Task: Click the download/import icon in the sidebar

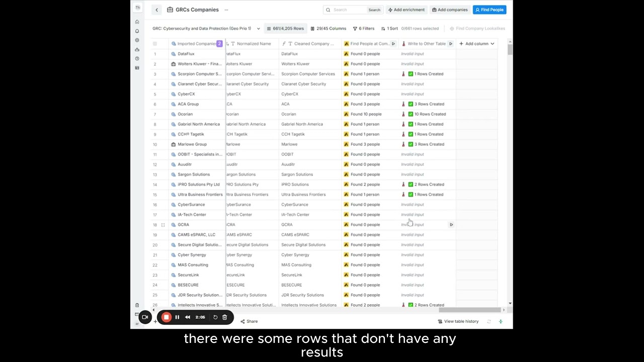Action: [x=137, y=49]
